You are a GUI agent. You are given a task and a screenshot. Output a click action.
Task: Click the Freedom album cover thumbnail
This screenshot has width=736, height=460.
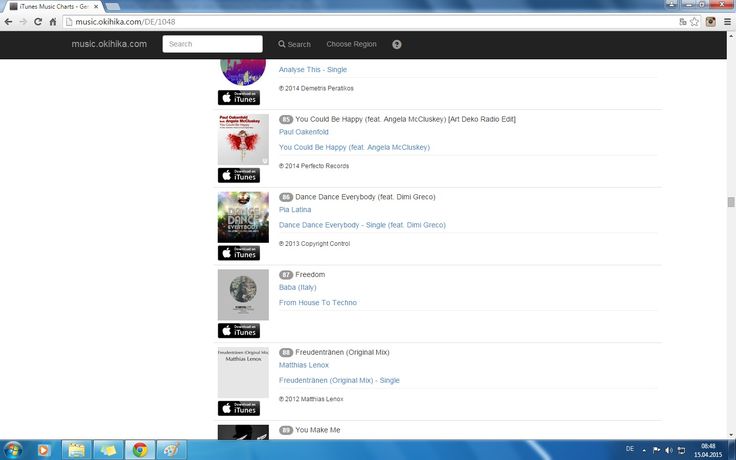(x=243, y=295)
